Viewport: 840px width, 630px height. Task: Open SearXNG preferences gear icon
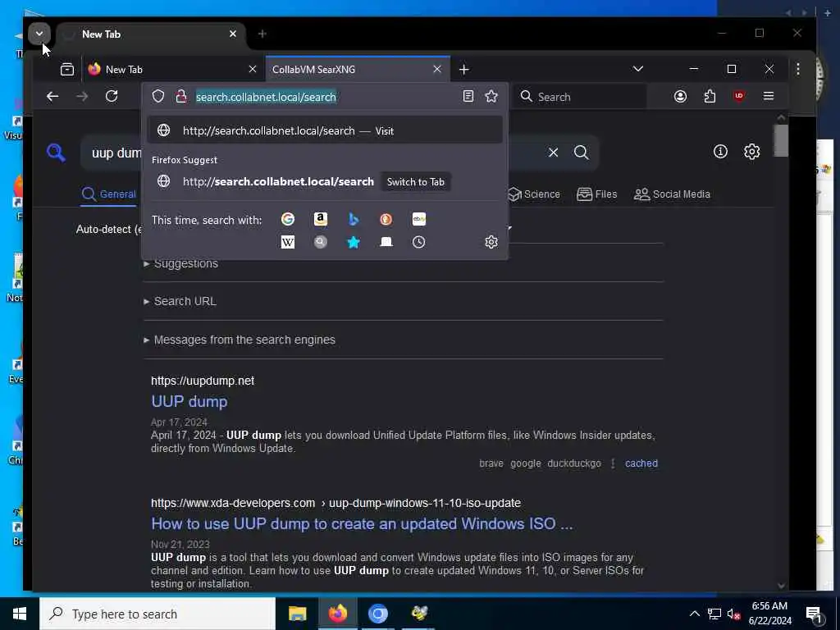click(751, 152)
